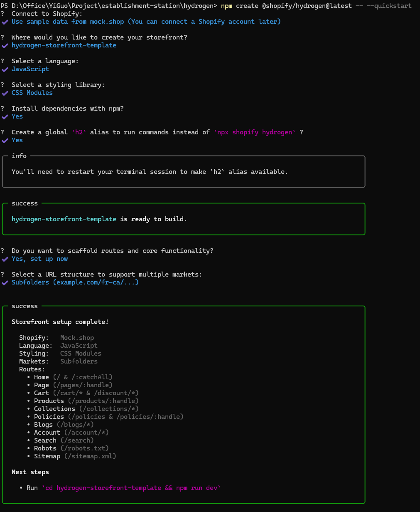Click the "npm create @shopify/hydrogen@latest" command text
The width and height of the screenshot is (420, 512).
(286, 6)
